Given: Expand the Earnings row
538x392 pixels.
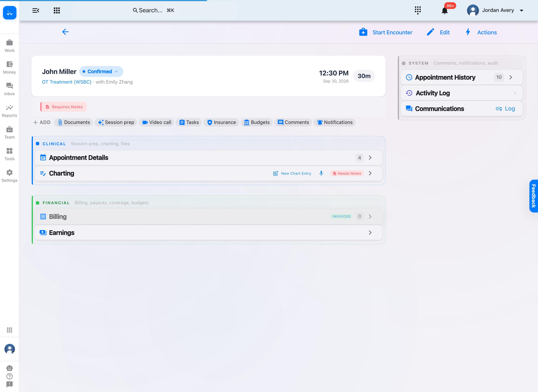Looking at the screenshot, I should (208, 233).
